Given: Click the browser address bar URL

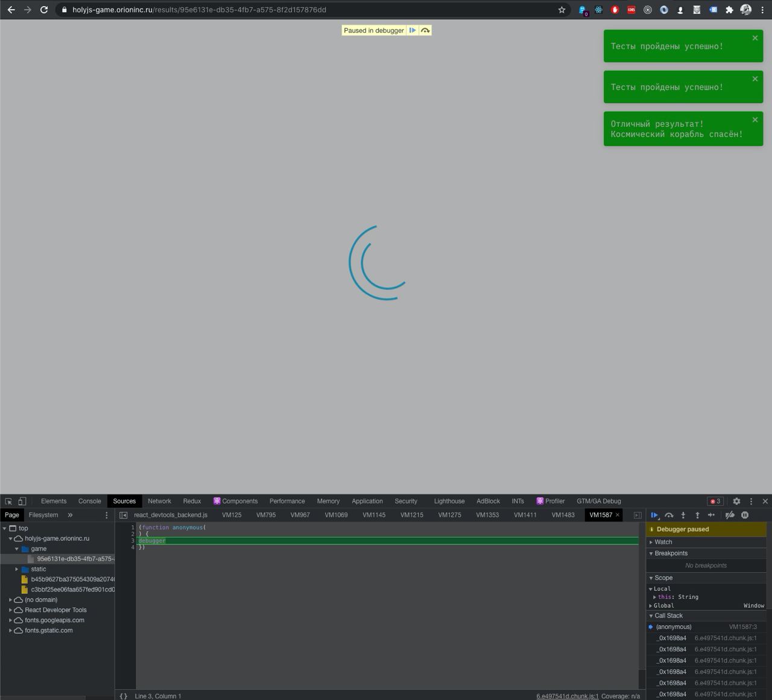Looking at the screenshot, I should click(x=199, y=10).
